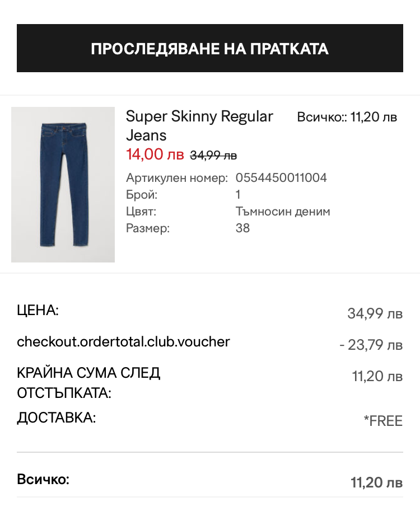Open the jeans product thumbnail image
The width and height of the screenshot is (420, 530).
(63, 185)
